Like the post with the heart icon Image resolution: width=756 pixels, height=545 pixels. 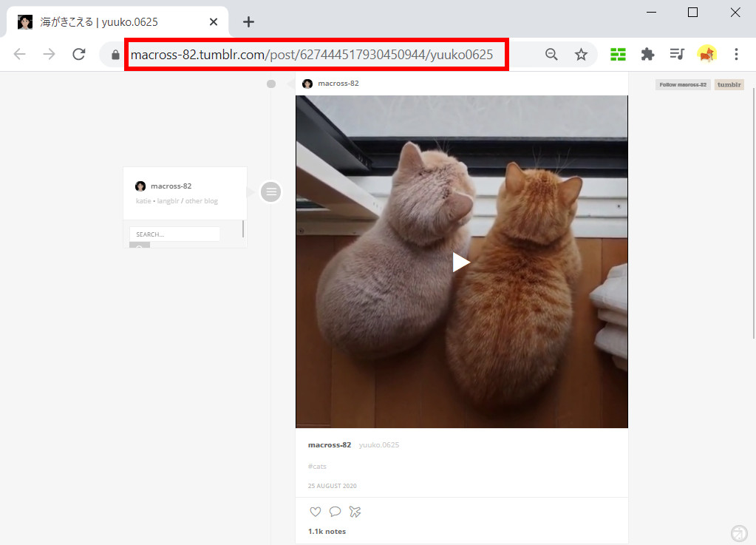pyautogui.click(x=316, y=512)
